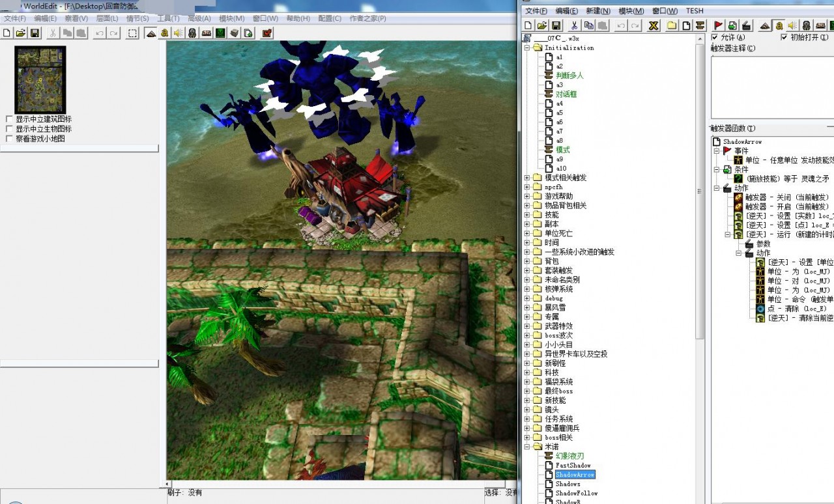The width and height of the screenshot is (834, 504).
Task: Open 模块(M) menu in trigger editor
Action: pos(631,11)
